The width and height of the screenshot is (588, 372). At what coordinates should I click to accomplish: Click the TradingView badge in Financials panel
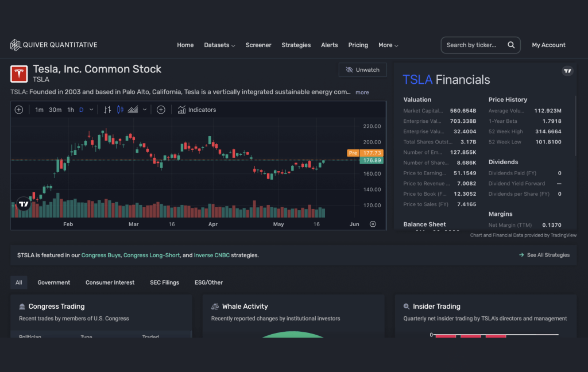tap(567, 71)
